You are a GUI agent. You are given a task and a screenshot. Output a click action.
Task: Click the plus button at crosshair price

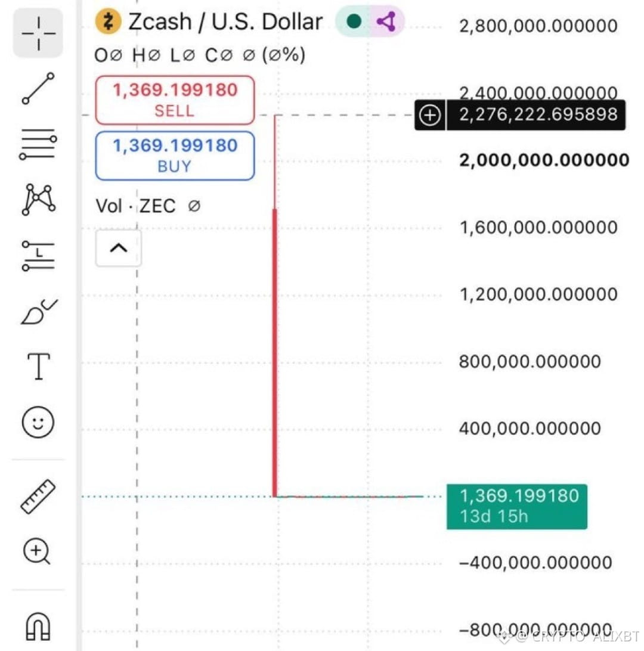430,115
